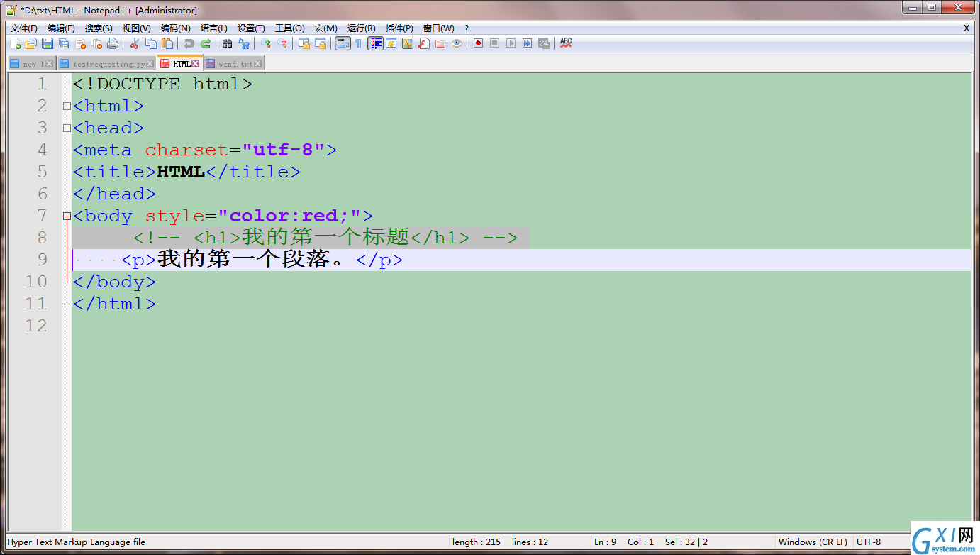Image resolution: width=980 pixels, height=555 pixels.
Task: Toggle the indent guide toolbar button
Action: tap(375, 43)
